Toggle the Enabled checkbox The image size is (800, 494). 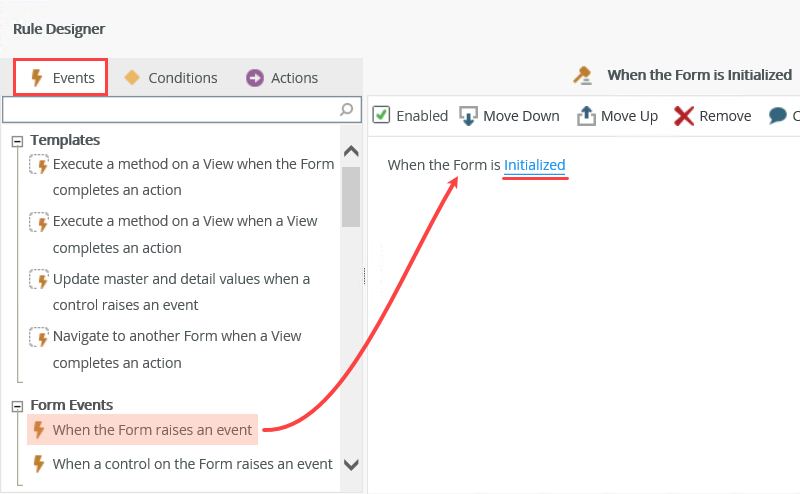tap(381, 115)
